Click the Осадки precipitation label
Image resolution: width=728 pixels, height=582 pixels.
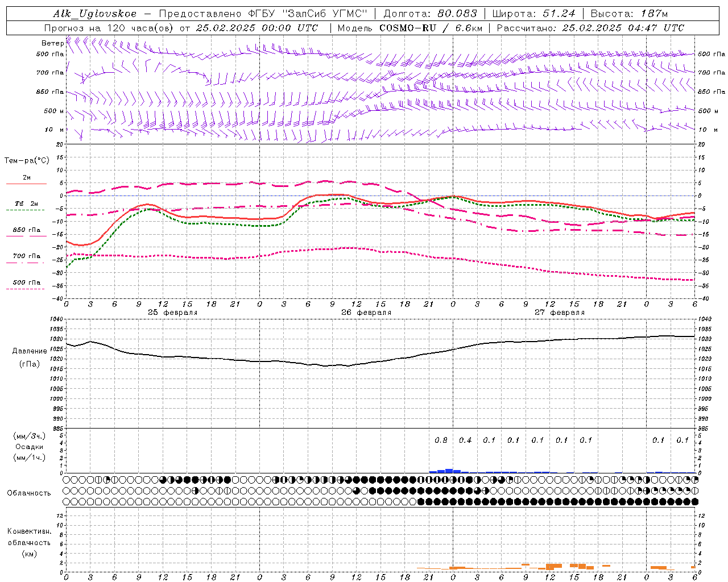tap(30, 447)
